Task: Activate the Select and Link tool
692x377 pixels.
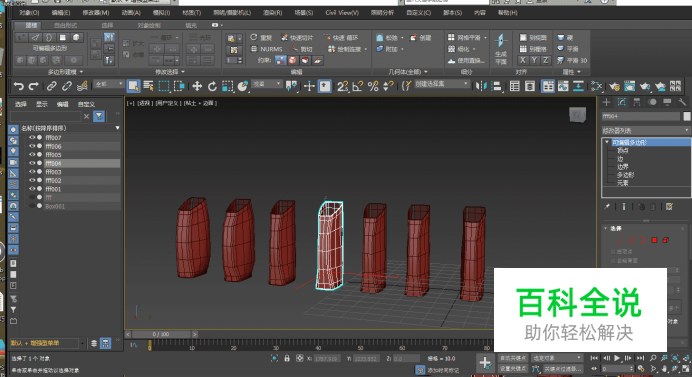Action: click(52, 86)
